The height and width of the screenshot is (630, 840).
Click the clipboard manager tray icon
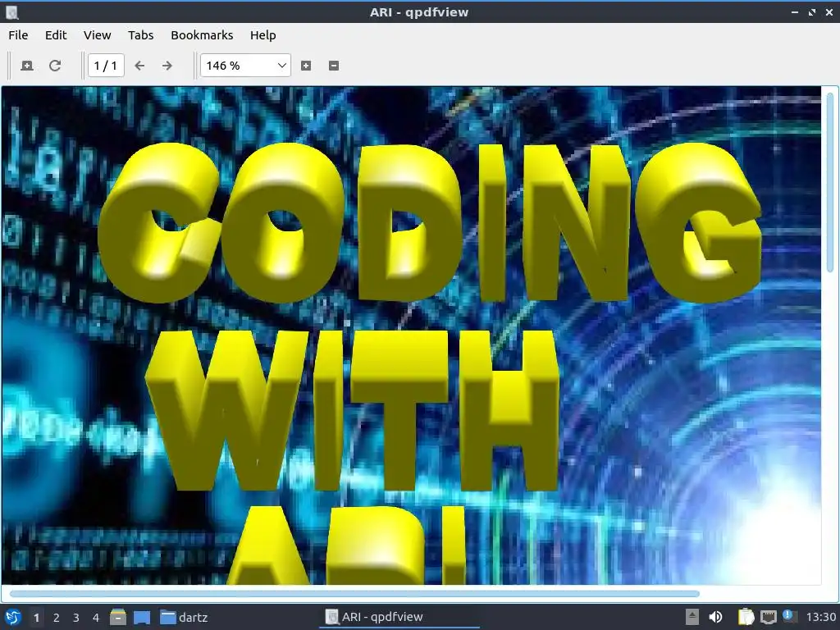coord(746,617)
